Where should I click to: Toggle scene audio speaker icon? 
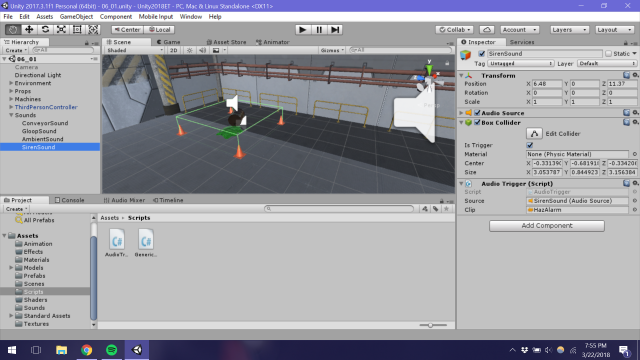click(202, 50)
